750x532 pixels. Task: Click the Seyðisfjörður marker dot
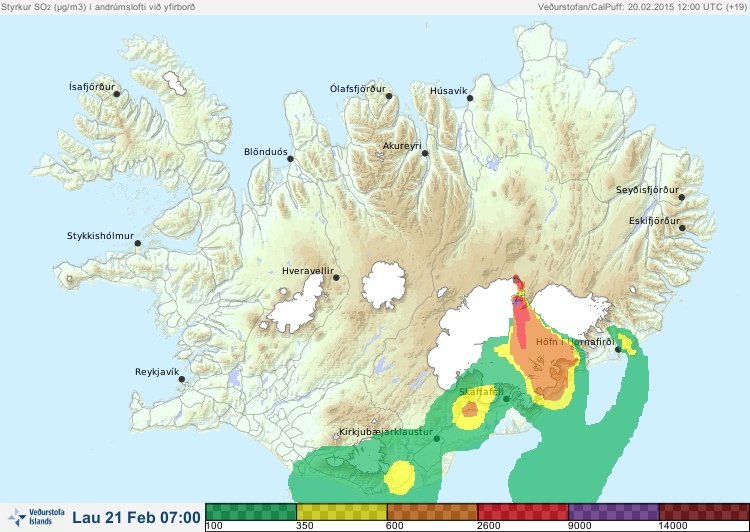pyautogui.click(x=681, y=197)
